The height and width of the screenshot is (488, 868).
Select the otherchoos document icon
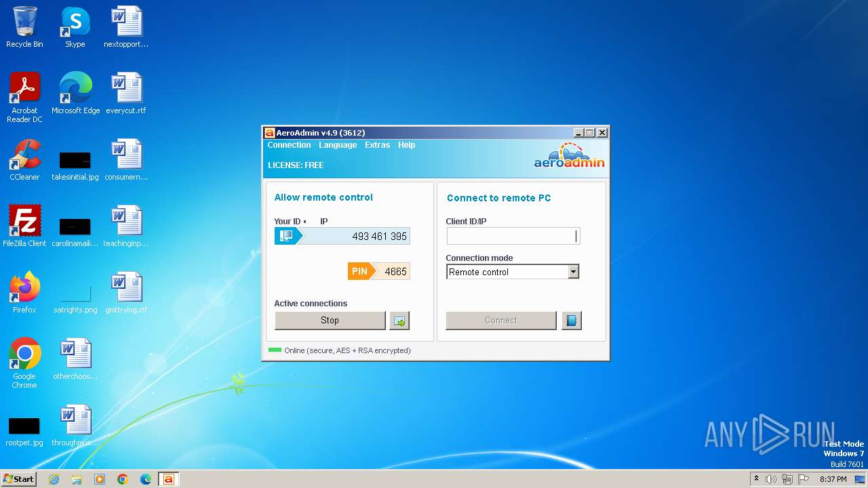pyautogui.click(x=75, y=359)
